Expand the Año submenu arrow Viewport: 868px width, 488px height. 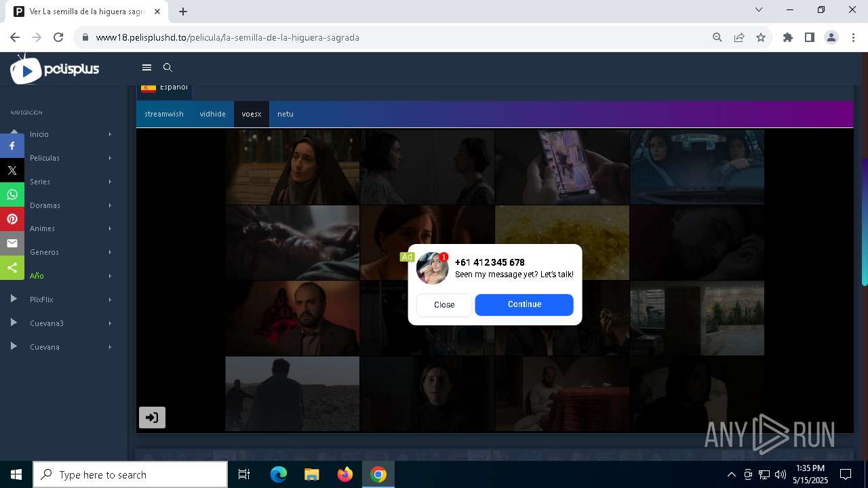pos(110,276)
